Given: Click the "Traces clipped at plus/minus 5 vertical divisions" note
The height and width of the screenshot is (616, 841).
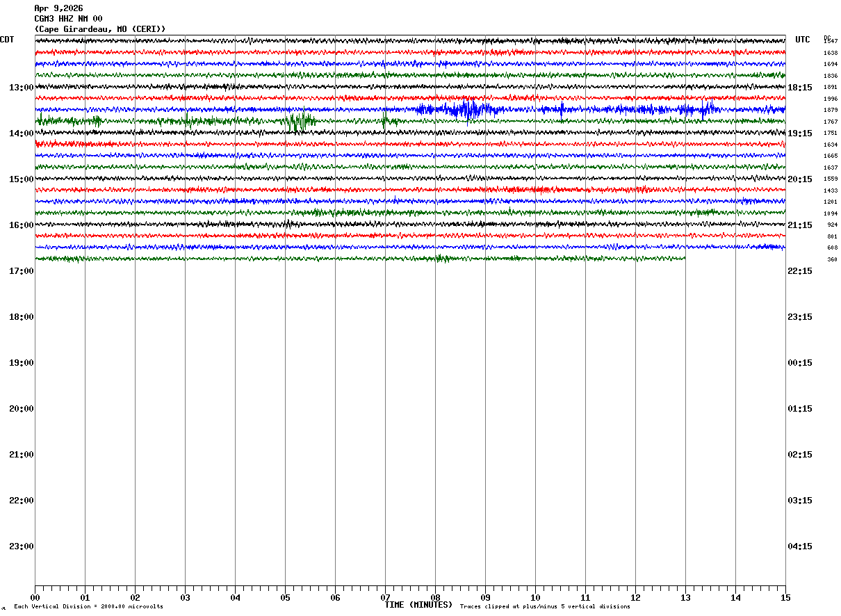Looking at the screenshot, I should pyautogui.click(x=545, y=607).
